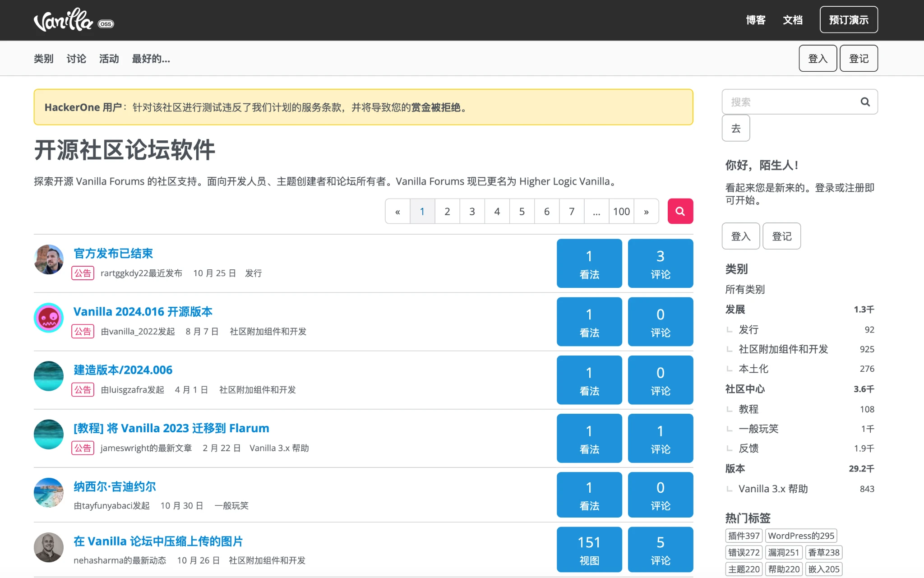Click tayfunyabaci's beach avatar

pos(49,493)
